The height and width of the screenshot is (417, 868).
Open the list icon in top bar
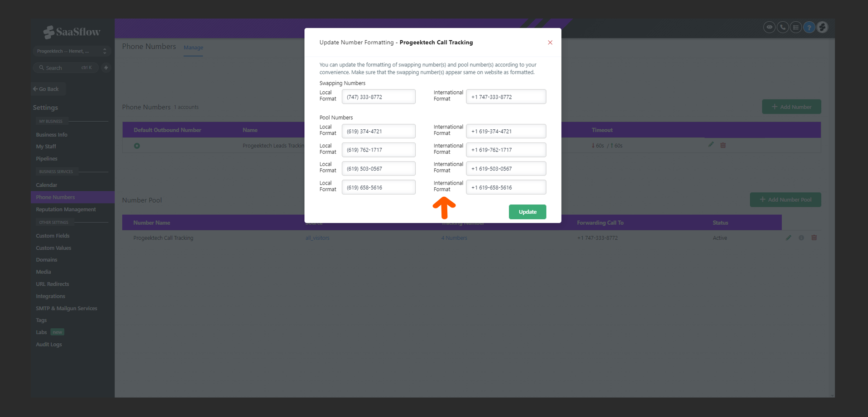point(796,28)
